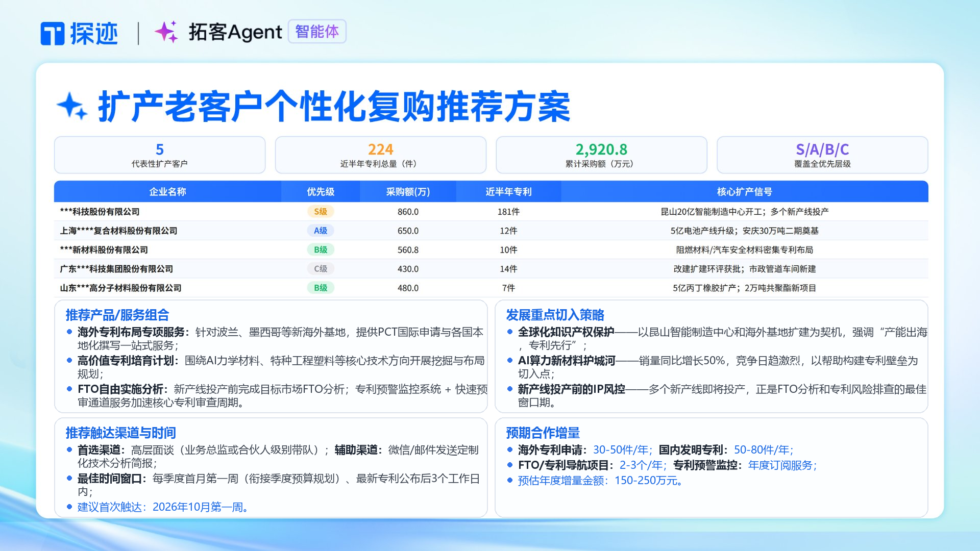
Task: Click the 智能体 badge
Action: pyautogui.click(x=317, y=32)
